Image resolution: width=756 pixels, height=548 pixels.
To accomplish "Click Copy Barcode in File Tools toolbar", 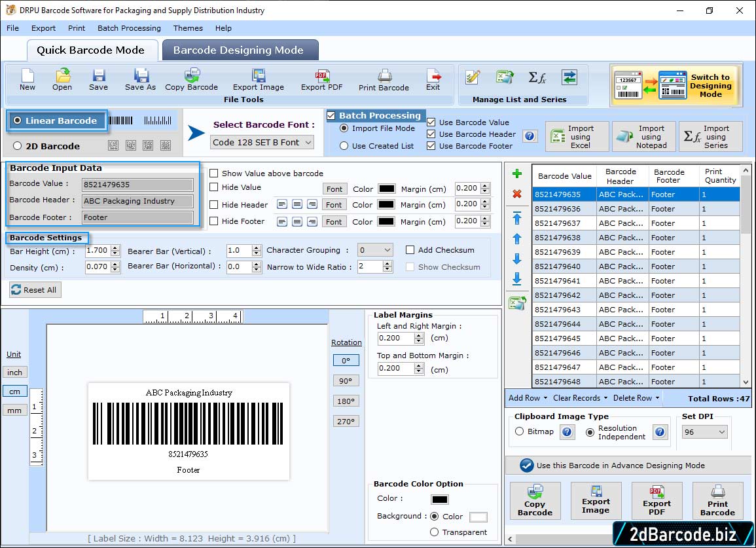I will tap(191, 79).
